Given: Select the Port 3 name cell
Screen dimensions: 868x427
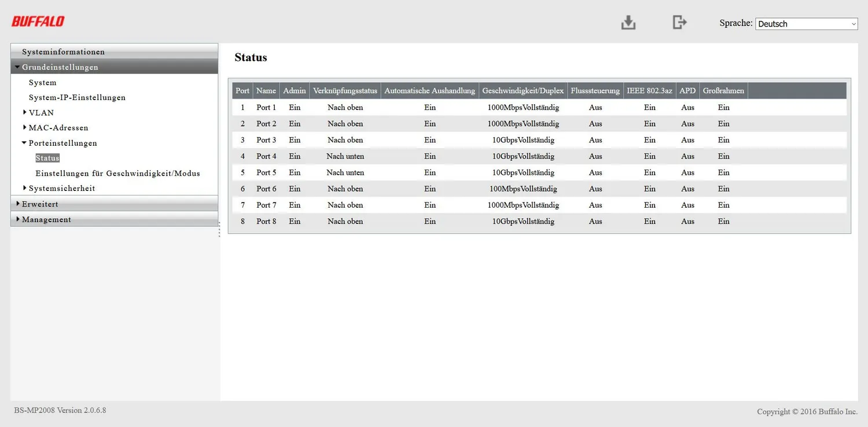Looking at the screenshot, I should coord(266,140).
